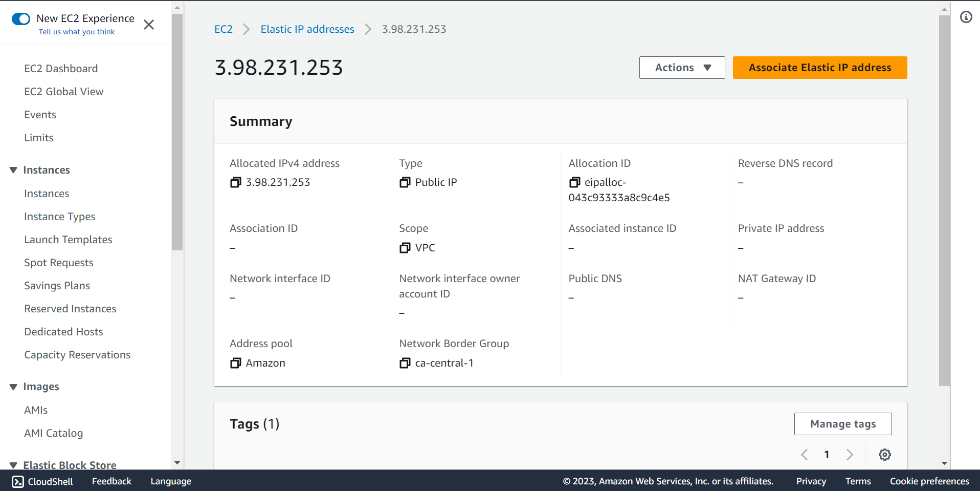Click Tell us what you think link

point(77,32)
